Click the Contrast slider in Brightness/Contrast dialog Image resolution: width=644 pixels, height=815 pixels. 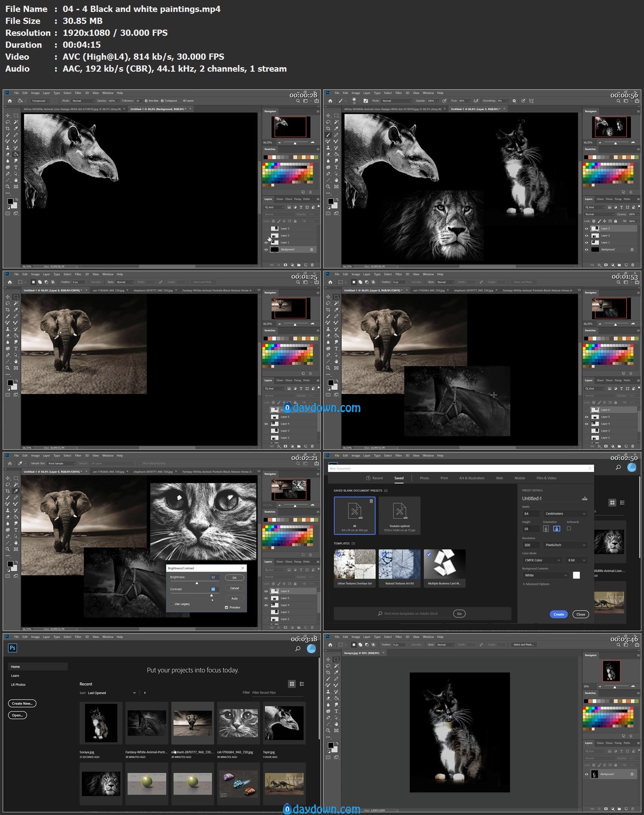[194, 595]
